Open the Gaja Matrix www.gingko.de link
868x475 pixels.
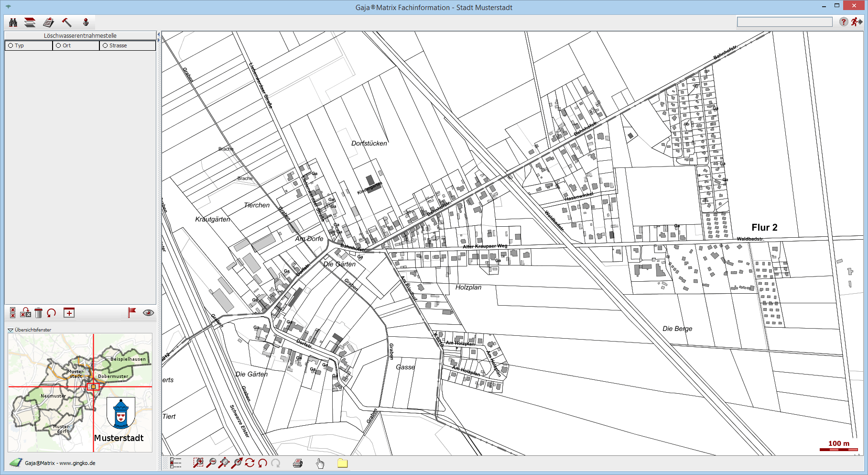[x=60, y=463]
